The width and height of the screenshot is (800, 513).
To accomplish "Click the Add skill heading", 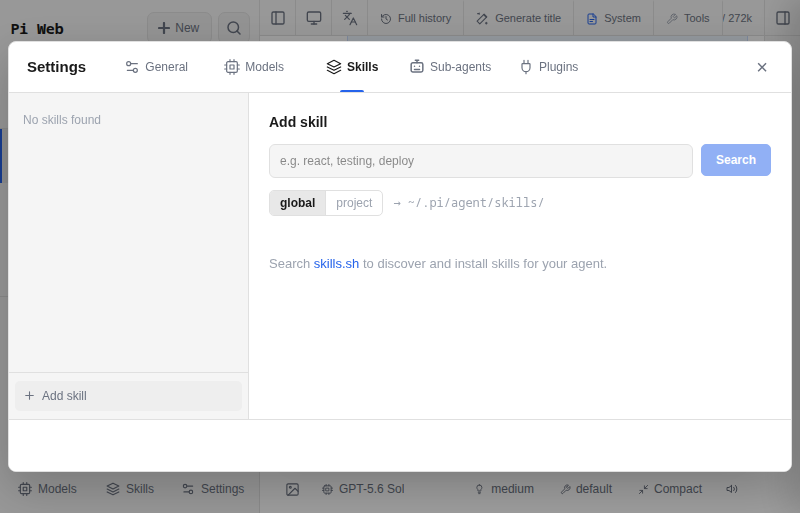I will point(298,122).
